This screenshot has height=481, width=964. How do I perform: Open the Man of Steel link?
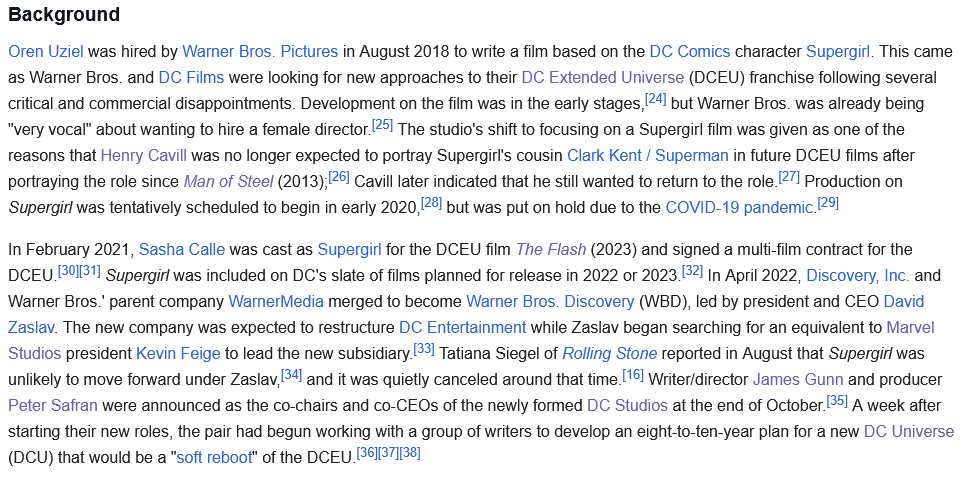point(228,181)
